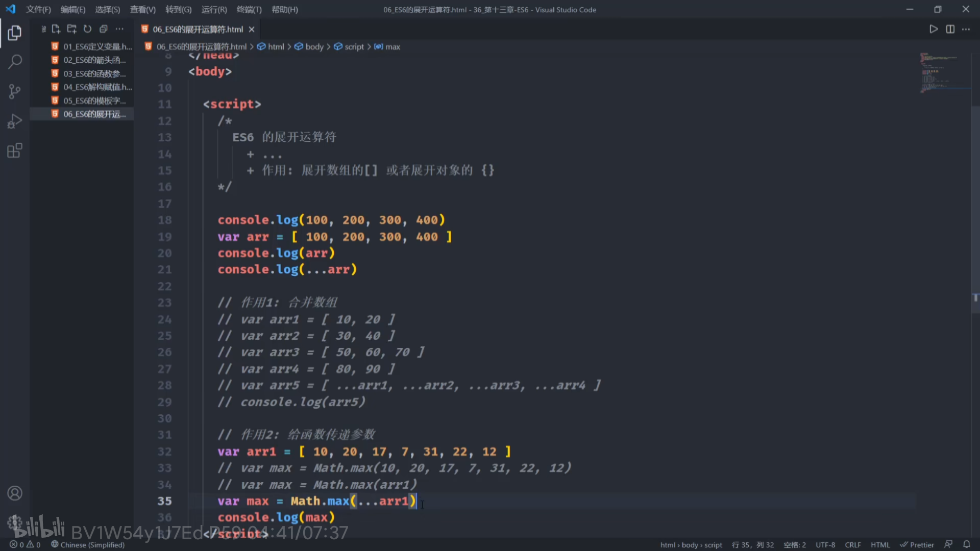Viewport: 980px width, 551px height.
Task: Click the New Folder icon in explorer
Action: pos(71,29)
